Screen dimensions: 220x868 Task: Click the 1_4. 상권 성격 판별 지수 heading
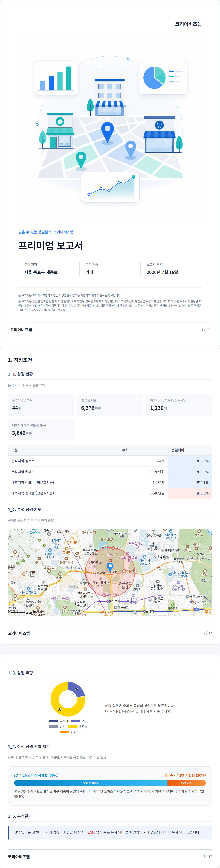(29, 747)
